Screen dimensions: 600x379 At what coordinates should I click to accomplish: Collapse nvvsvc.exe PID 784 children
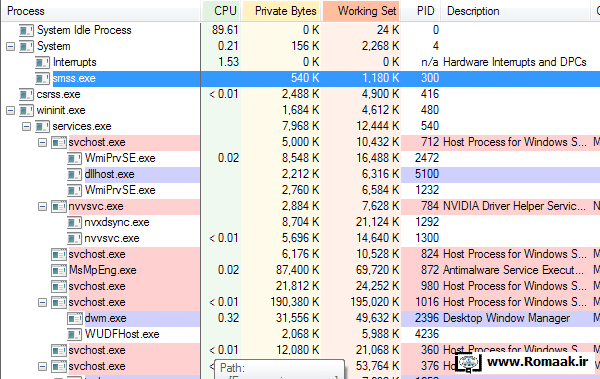42,207
